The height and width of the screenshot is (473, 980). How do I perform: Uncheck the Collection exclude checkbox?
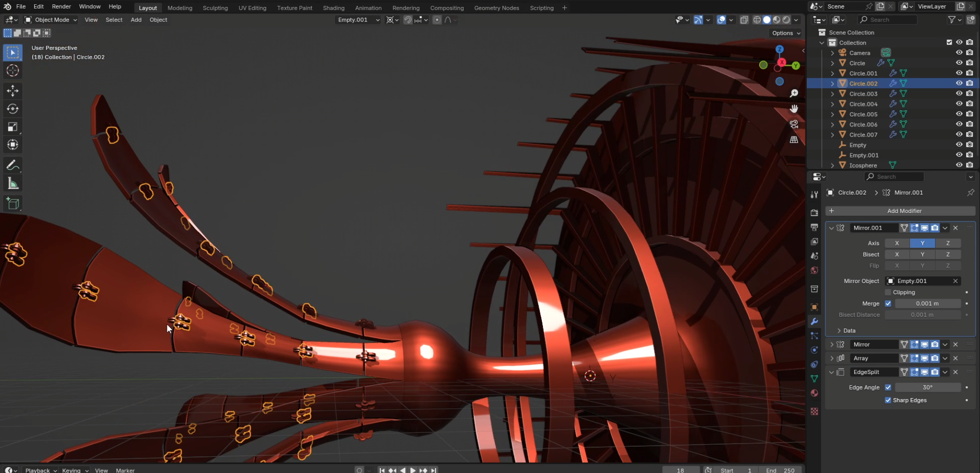[x=949, y=42]
